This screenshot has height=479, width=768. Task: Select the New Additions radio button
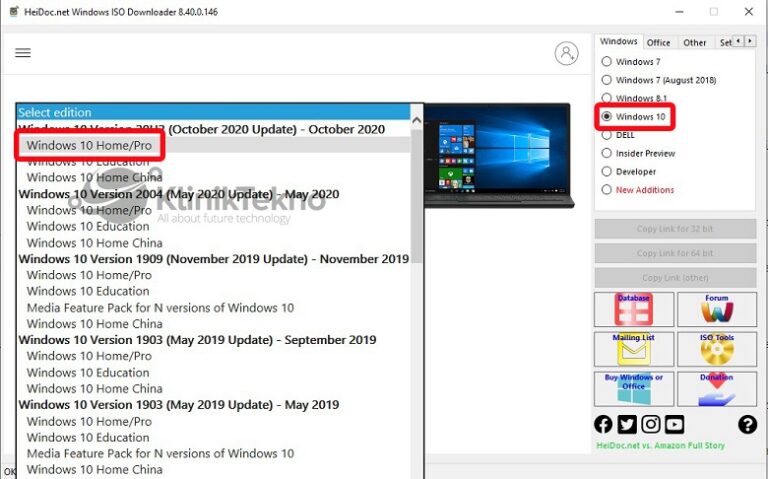[606, 190]
